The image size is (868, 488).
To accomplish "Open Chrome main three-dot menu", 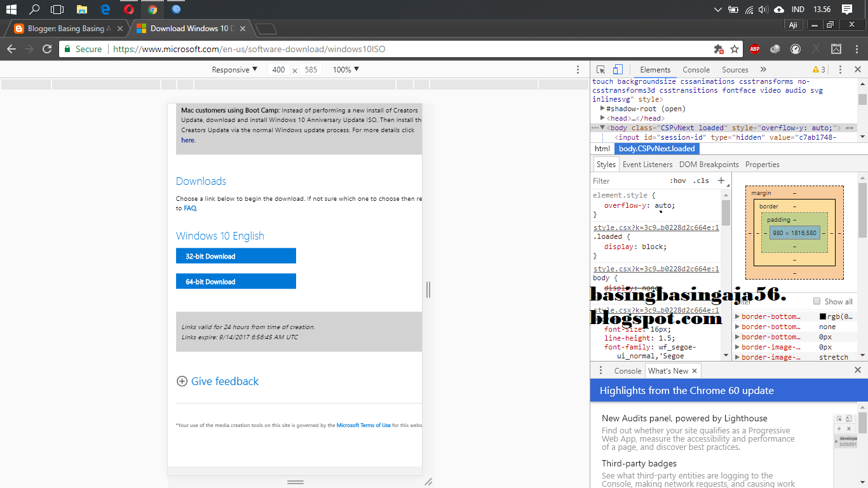I will [856, 49].
